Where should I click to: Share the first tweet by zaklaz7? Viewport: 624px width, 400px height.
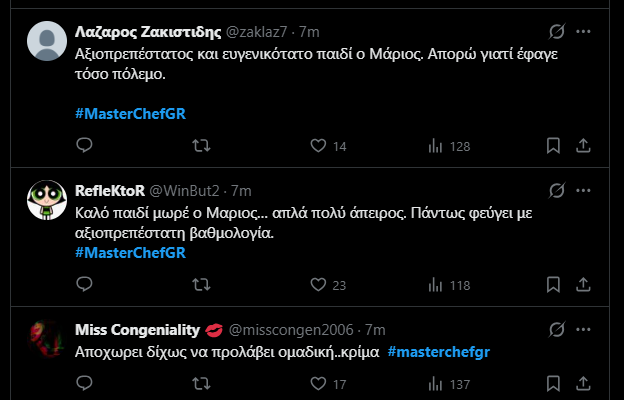point(585,146)
